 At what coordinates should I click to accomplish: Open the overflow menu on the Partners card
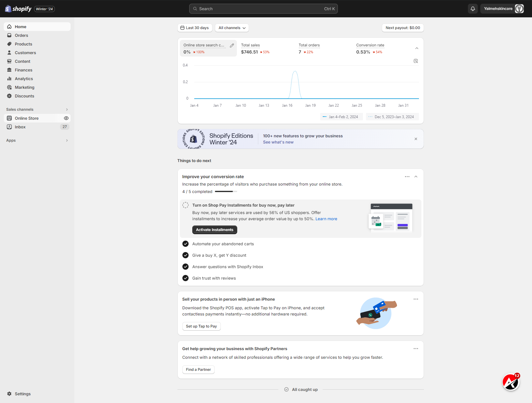pyautogui.click(x=416, y=349)
